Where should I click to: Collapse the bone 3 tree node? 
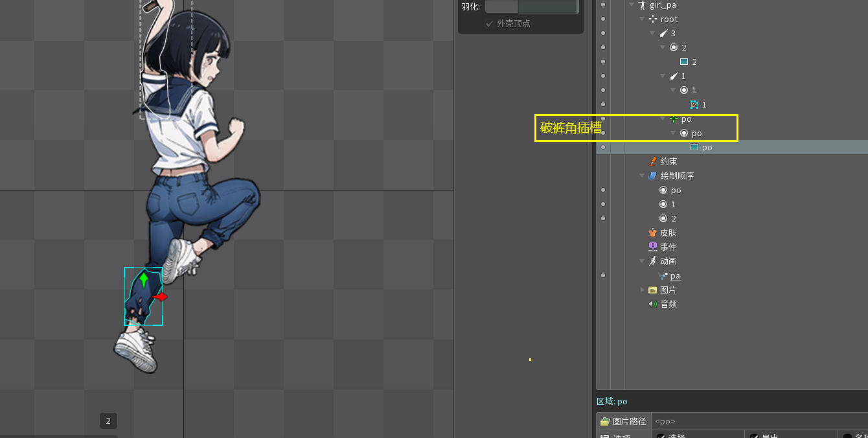pos(652,34)
